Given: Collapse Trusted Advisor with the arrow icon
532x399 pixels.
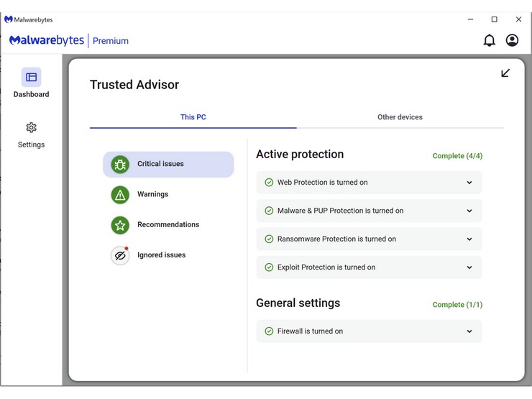Looking at the screenshot, I should click(505, 73).
